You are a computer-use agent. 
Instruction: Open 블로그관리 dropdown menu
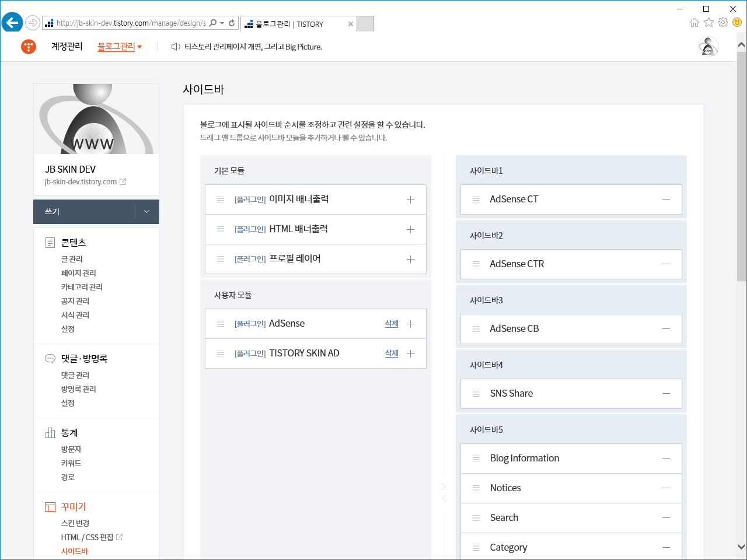[120, 47]
